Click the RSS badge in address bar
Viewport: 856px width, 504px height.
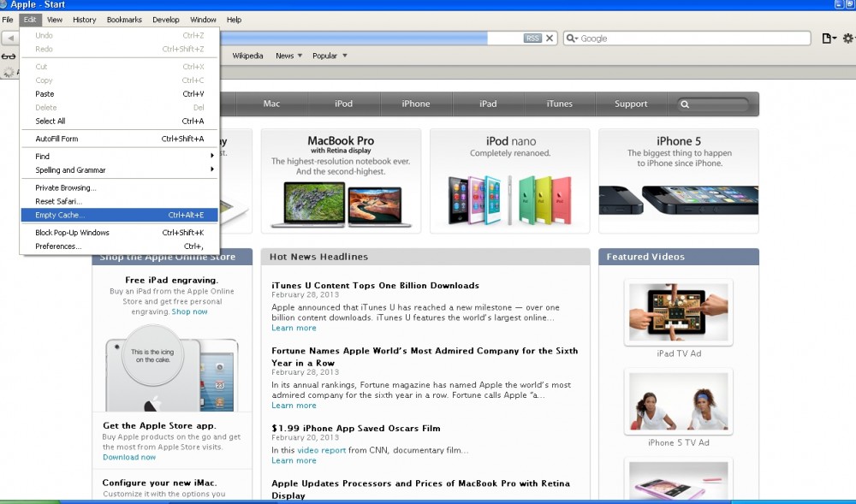(532, 39)
